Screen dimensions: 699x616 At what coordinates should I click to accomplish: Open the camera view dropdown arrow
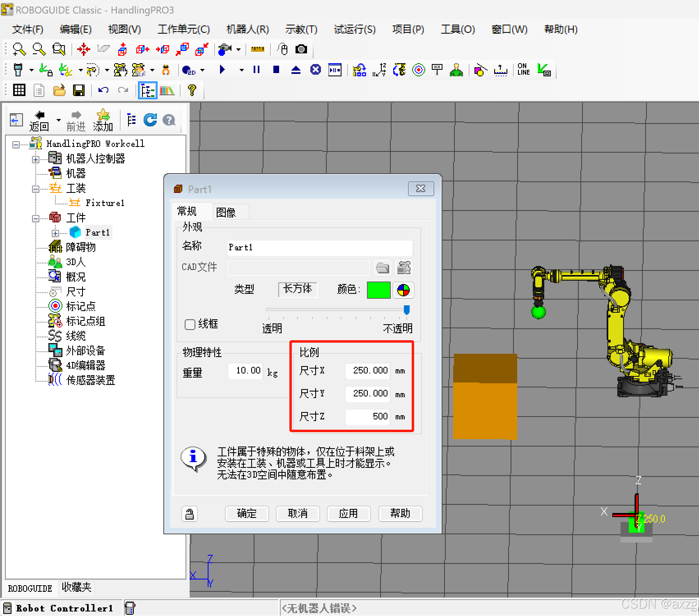[238, 50]
